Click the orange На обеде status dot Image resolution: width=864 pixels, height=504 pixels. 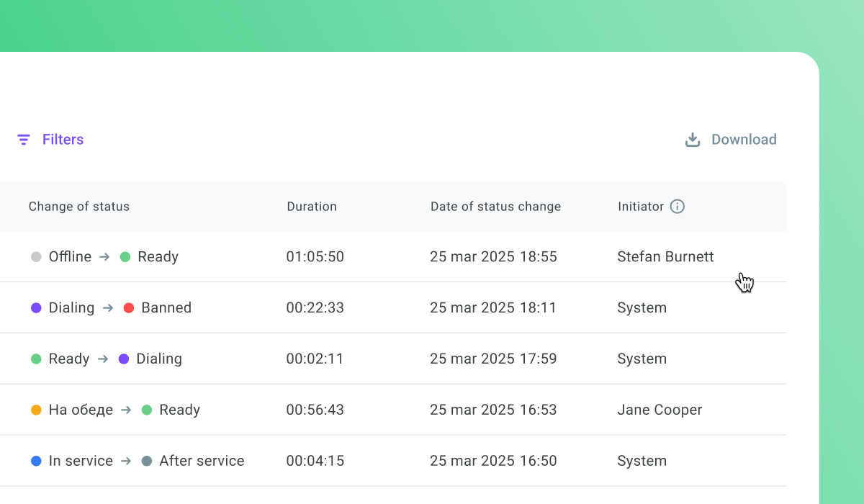(x=36, y=410)
